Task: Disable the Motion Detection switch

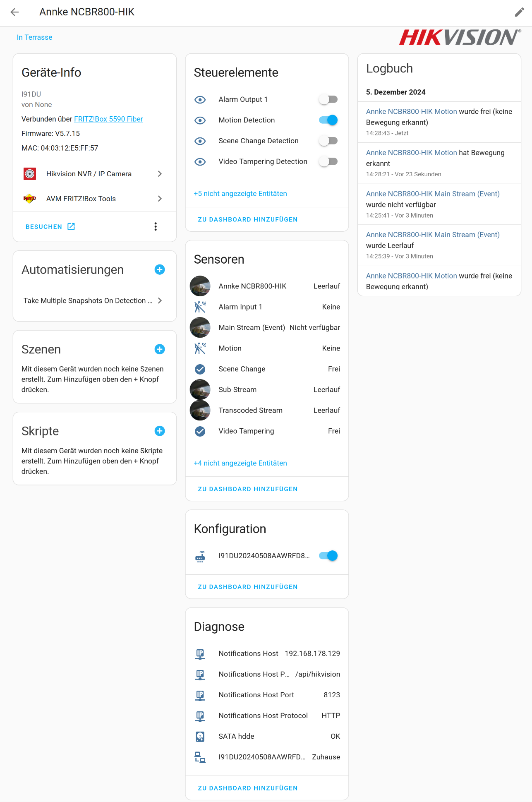Action: click(x=328, y=120)
